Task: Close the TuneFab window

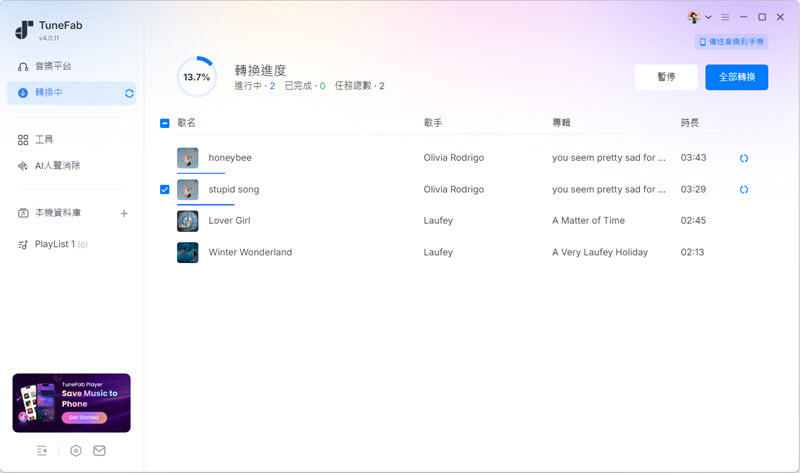Action: click(x=780, y=17)
